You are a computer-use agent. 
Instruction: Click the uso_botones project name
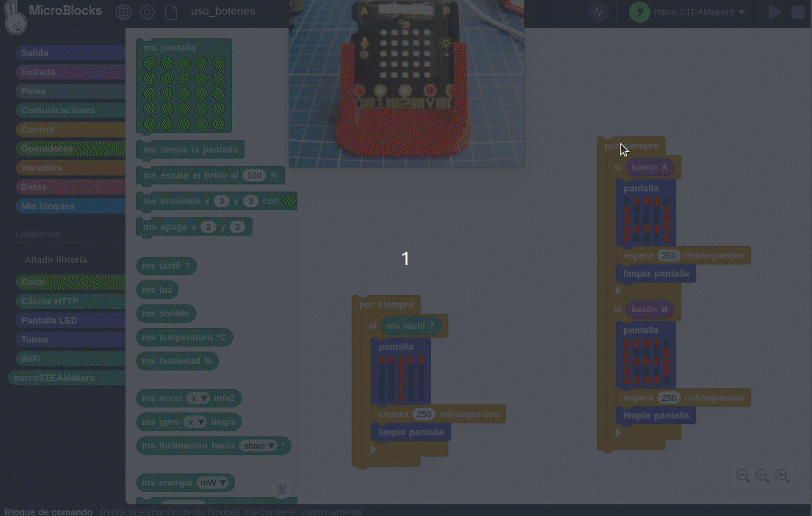[222, 12]
